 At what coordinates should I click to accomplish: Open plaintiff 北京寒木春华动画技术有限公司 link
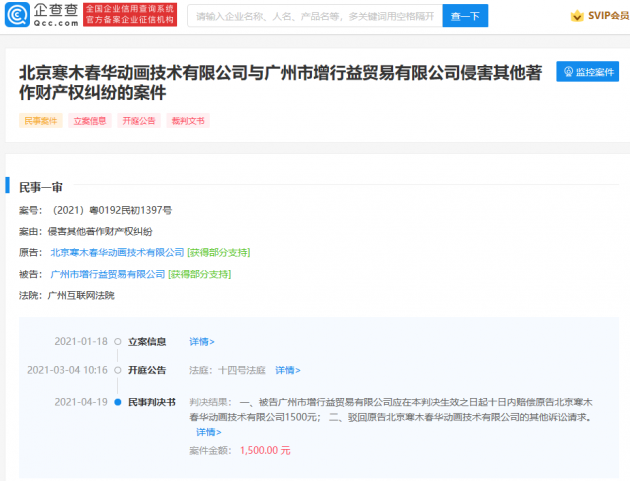(117, 252)
